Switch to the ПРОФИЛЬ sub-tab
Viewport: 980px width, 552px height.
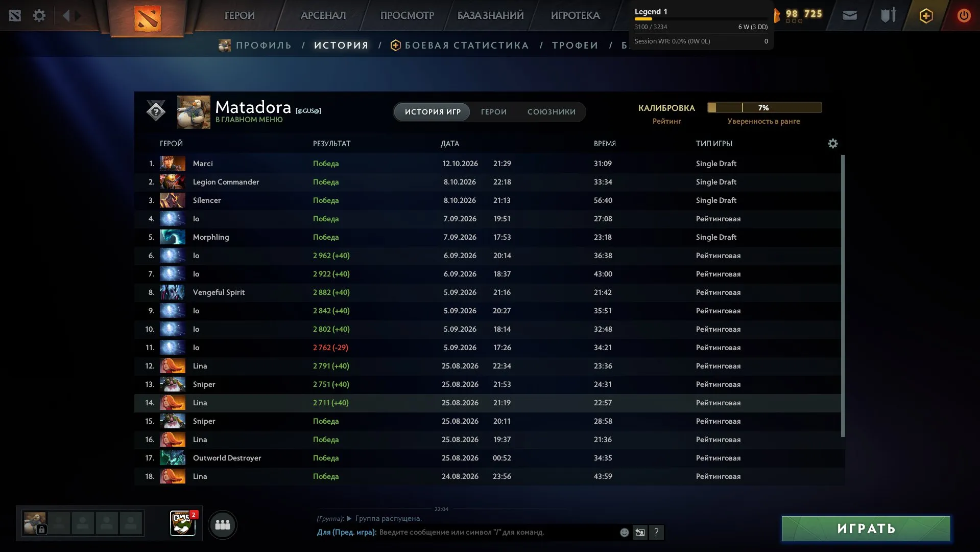[255, 45]
